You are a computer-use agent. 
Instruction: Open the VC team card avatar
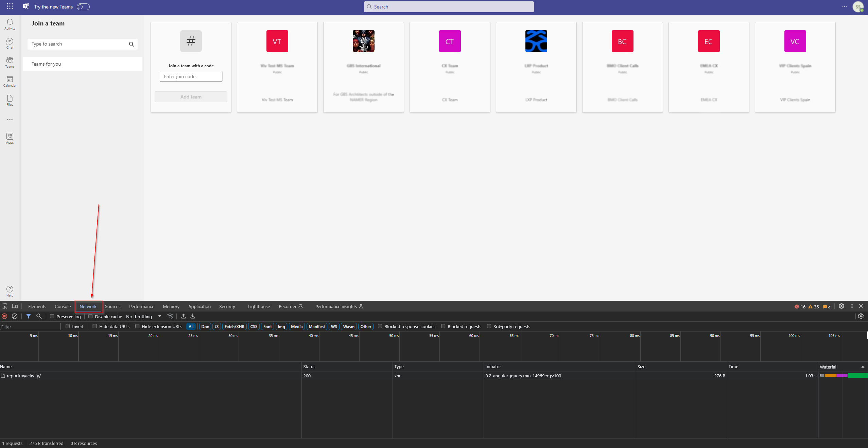point(795,41)
